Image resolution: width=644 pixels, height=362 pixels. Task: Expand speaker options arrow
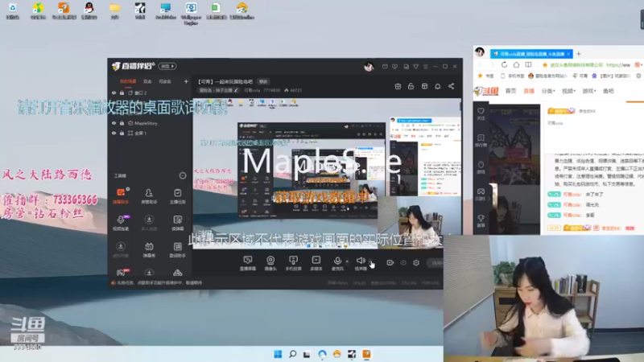pyautogui.click(x=370, y=260)
